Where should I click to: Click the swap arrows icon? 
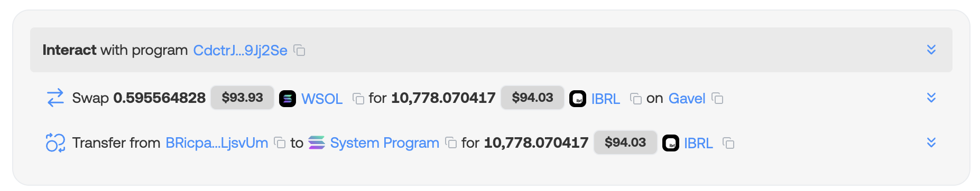pyautogui.click(x=55, y=98)
